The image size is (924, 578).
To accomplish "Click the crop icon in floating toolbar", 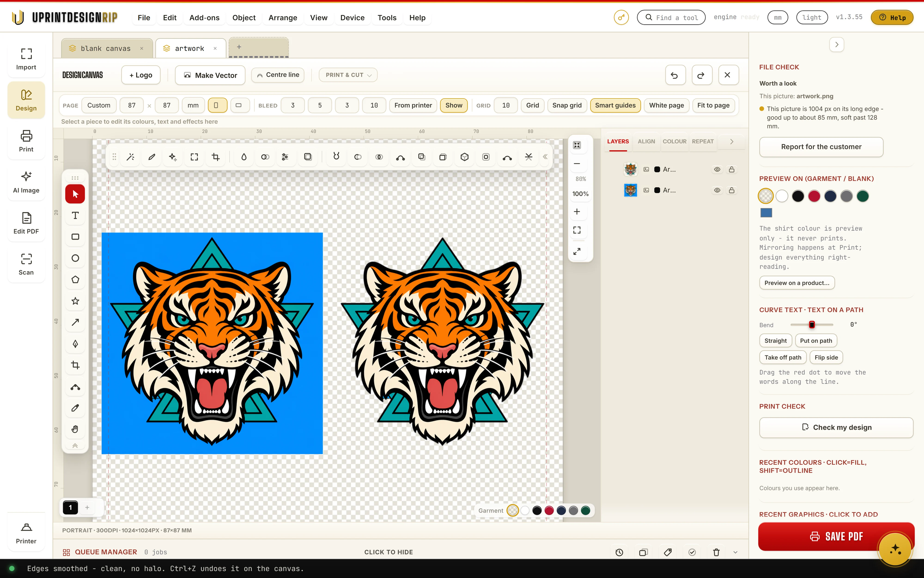I will click(215, 157).
